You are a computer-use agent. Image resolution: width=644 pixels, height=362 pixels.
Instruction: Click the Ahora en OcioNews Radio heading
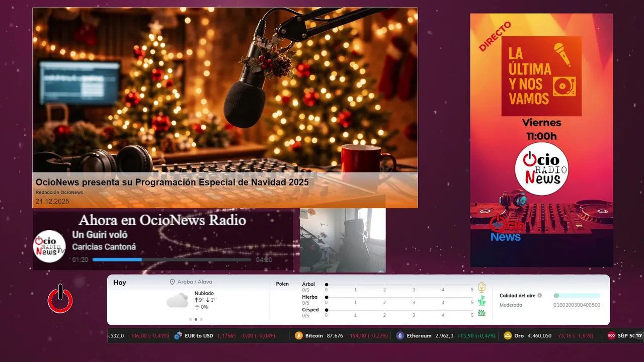(x=162, y=220)
